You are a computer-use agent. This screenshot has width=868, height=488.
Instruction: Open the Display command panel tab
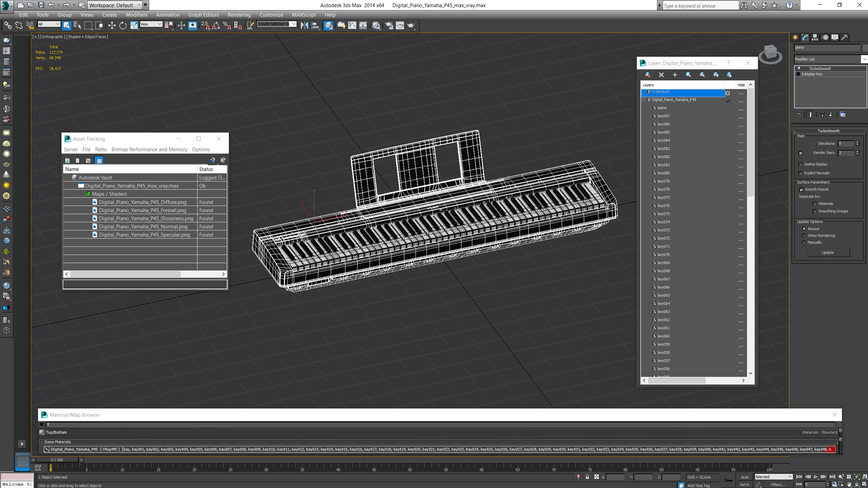pos(835,38)
